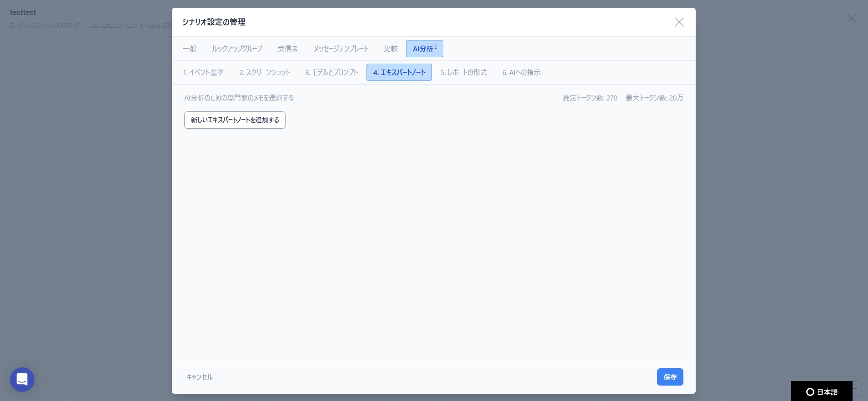This screenshot has width=868, height=401.
Task: Open the 比較 tab
Action: tap(391, 49)
